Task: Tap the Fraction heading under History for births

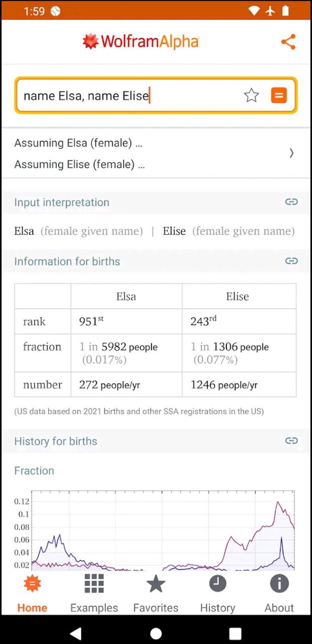Action: (34, 470)
